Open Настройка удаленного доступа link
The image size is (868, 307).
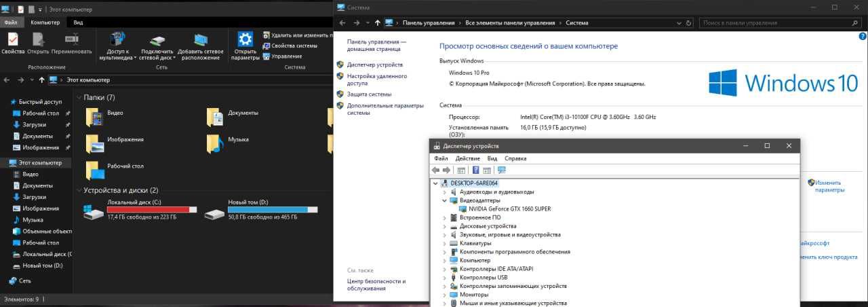point(377,79)
